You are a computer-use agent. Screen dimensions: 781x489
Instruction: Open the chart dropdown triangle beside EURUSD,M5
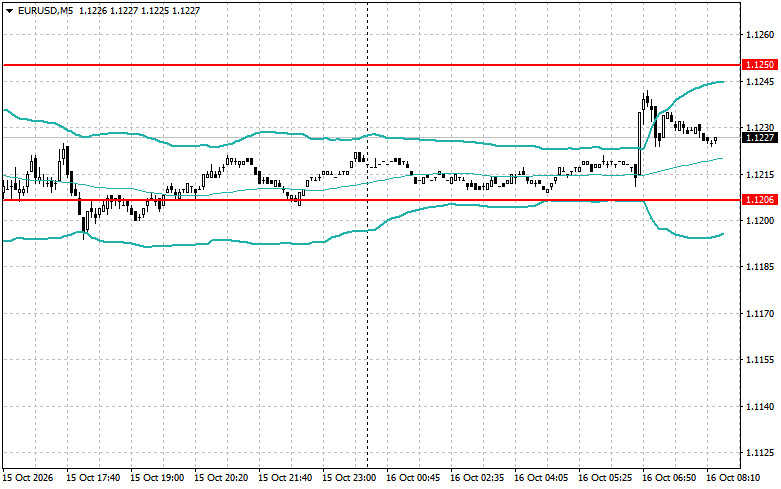(9, 10)
